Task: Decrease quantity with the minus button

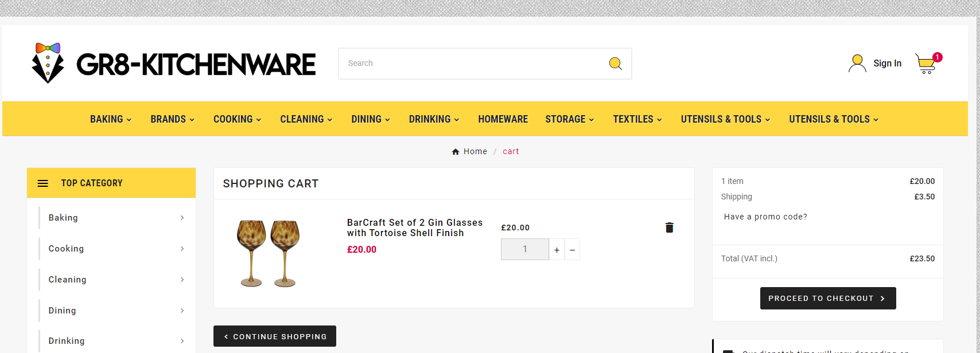Action: click(x=572, y=250)
